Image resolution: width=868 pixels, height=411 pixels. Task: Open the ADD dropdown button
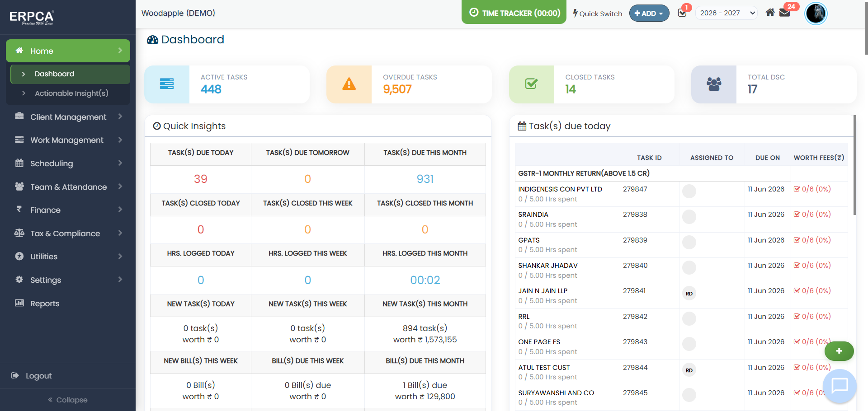(x=649, y=14)
